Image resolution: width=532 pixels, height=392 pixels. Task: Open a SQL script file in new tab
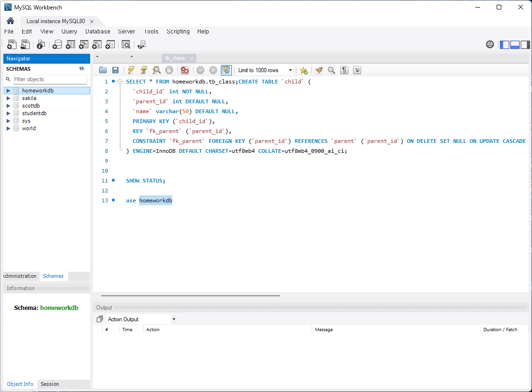click(x=25, y=44)
